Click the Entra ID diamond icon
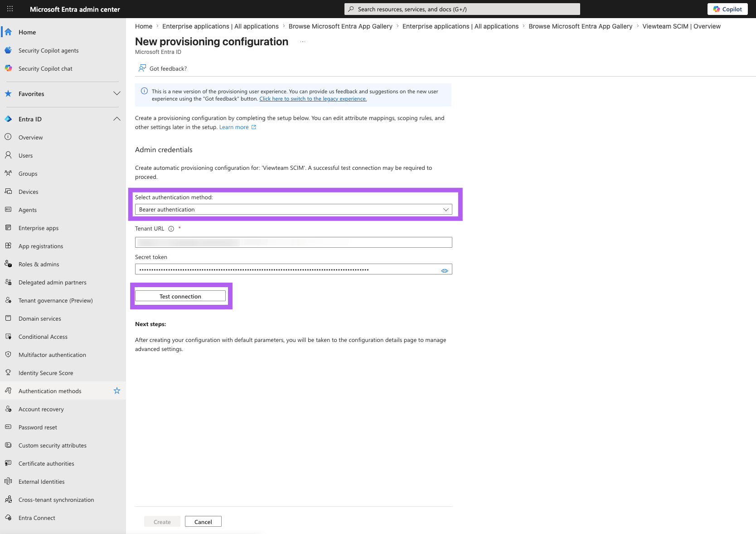This screenshot has width=756, height=534. click(8, 119)
